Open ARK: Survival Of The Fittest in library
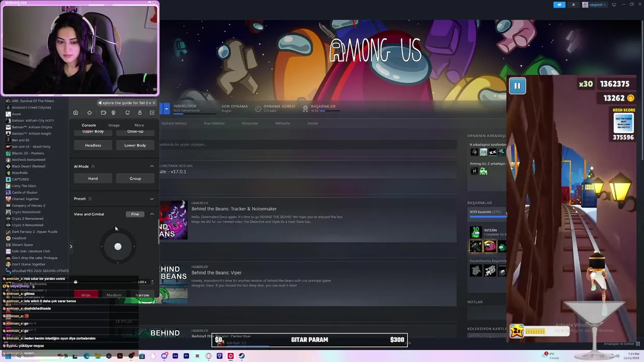 tap(33, 101)
